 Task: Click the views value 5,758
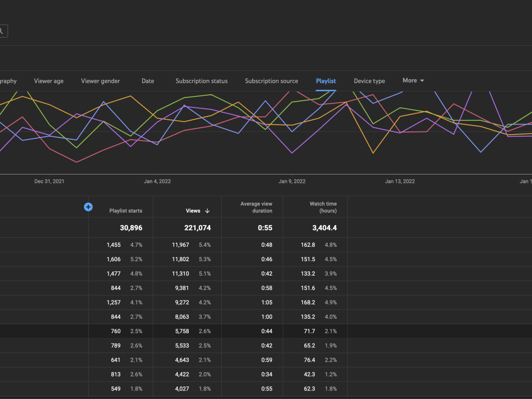(182, 331)
